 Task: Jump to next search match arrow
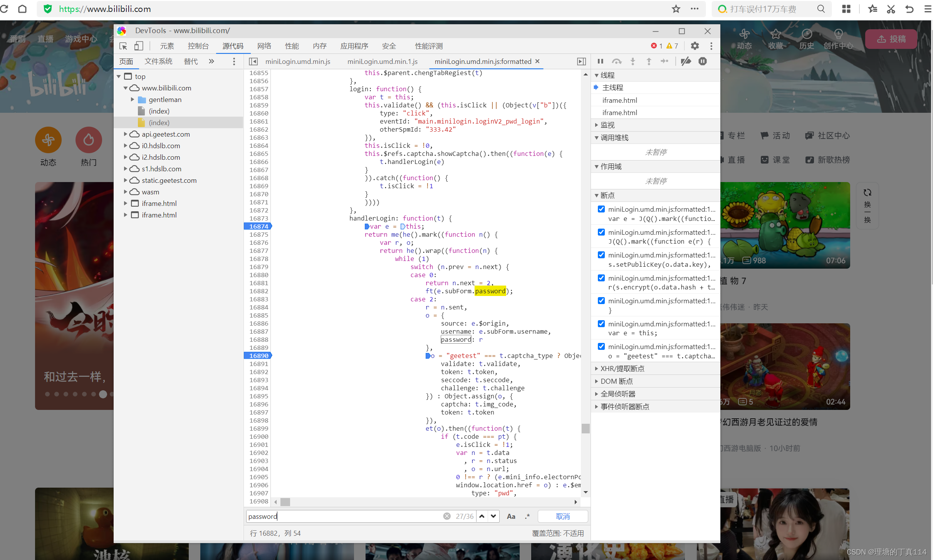(493, 517)
